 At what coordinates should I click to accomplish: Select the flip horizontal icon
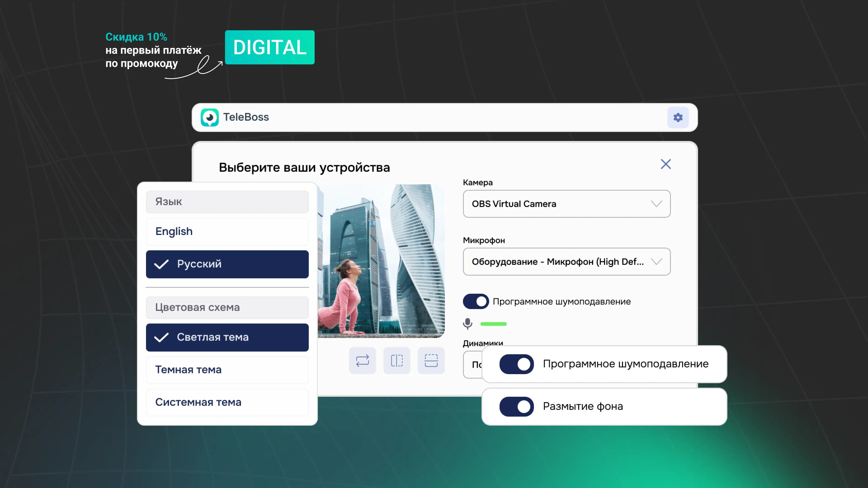point(397,361)
